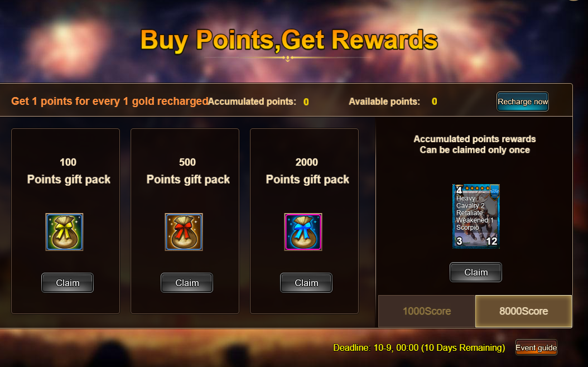Image resolution: width=588 pixels, height=367 pixels.
Task: Open the Heavy Cavalry card reward thumbnail
Action: click(476, 216)
